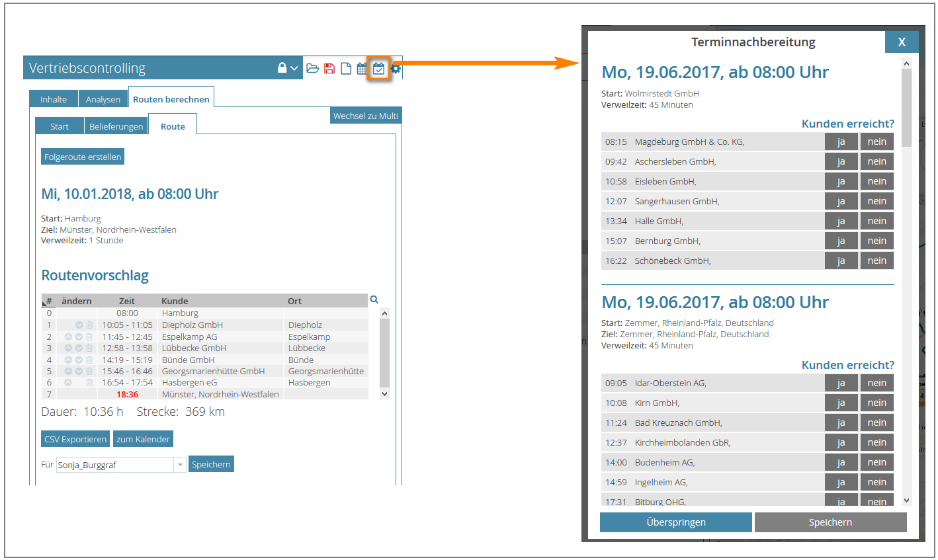The image size is (938, 560).
Task: Open settings gear icon in header
Action: pyautogui.click(x=396, y=69)
